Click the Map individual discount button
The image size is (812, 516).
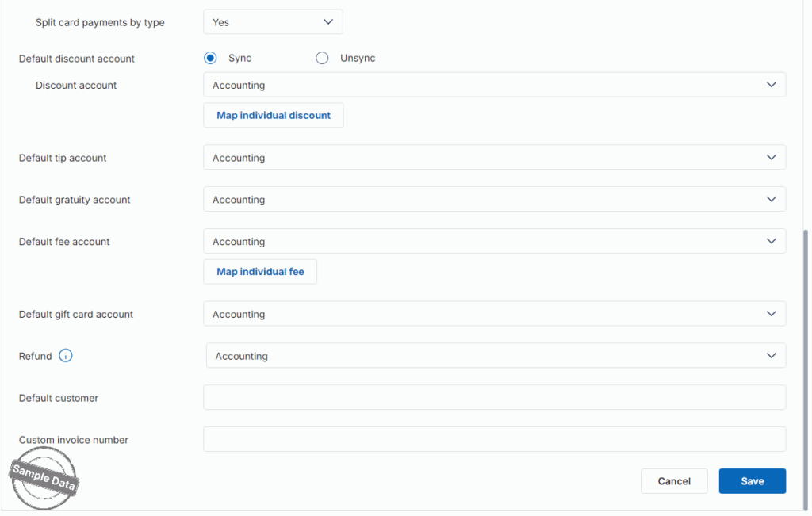coord(274,116)
